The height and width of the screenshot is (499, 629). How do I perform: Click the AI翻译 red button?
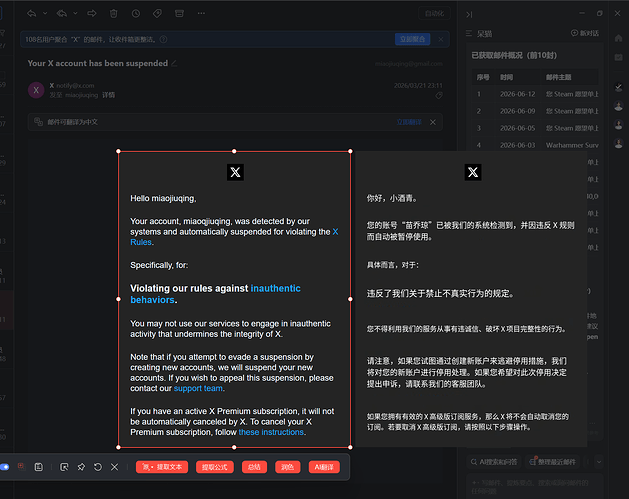point(324,467)
